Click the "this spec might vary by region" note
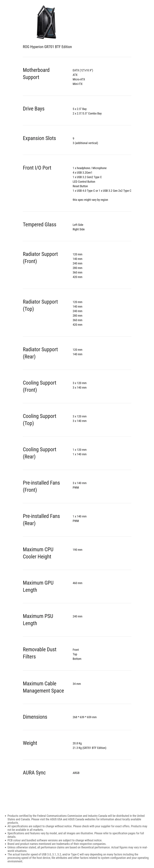The width and height of the screenshot is (154, 868). tap(90, 200)
